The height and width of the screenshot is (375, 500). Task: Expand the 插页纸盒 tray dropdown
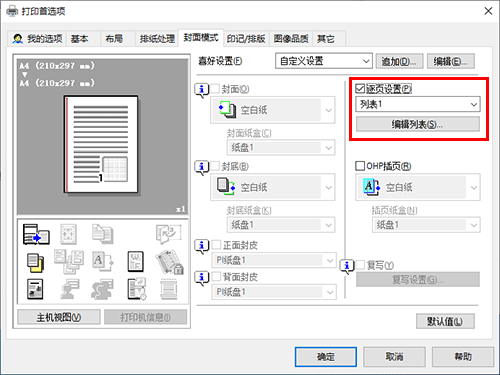point(426,225)
